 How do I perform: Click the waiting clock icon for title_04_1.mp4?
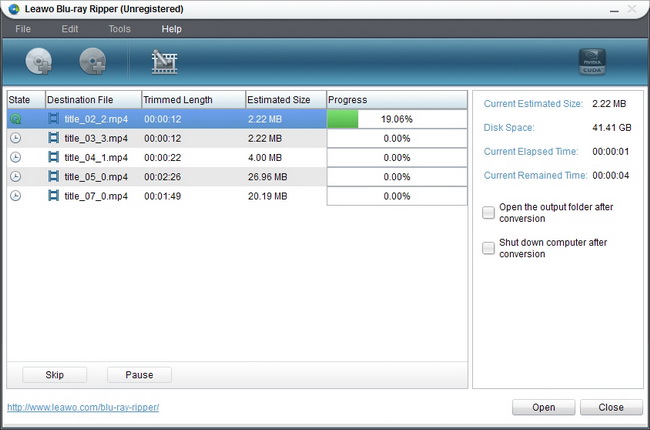[15, 158]
